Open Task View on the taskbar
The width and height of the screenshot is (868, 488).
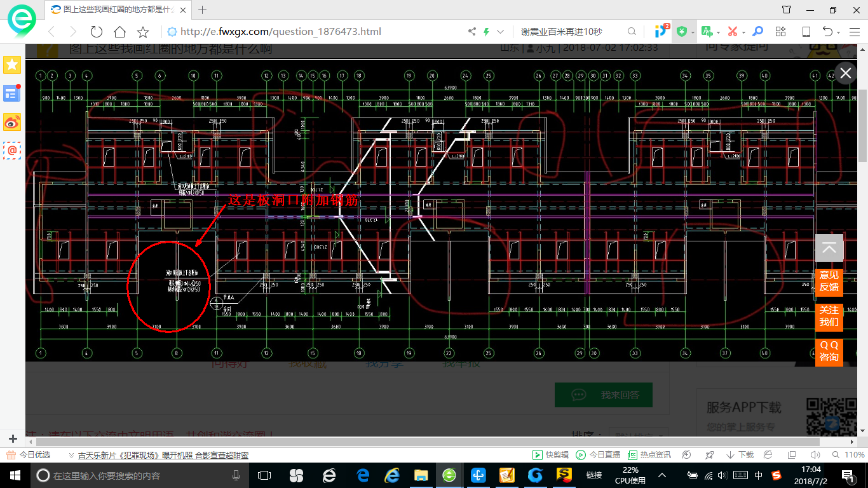coord(264,475)
